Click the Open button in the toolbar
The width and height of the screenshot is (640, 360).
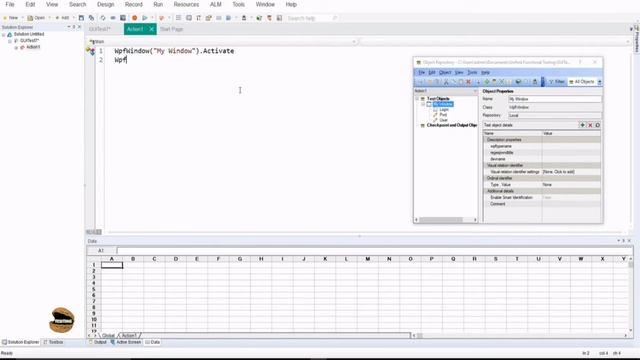[x=36, y=18]
